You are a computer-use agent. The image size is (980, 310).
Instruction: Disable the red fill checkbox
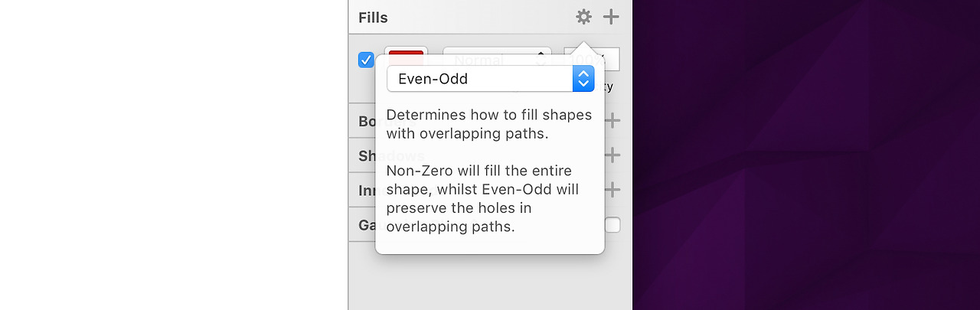366,60
